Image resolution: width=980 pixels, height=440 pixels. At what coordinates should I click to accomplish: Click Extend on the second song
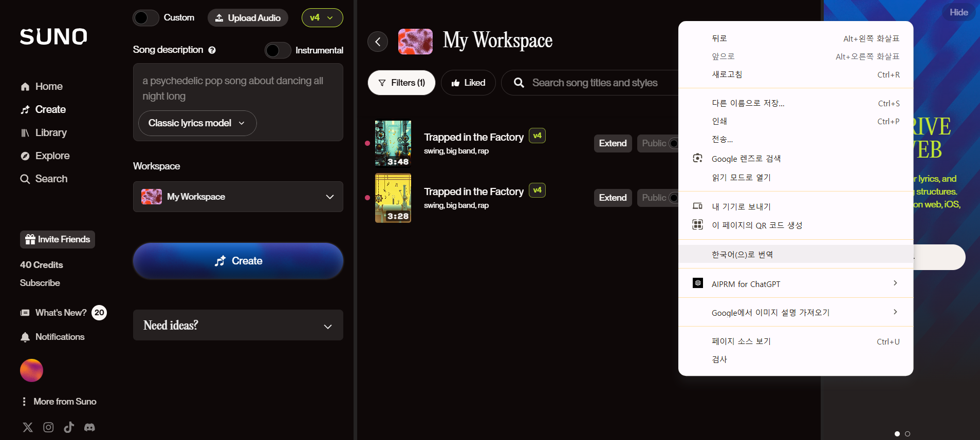pos(613,198)
